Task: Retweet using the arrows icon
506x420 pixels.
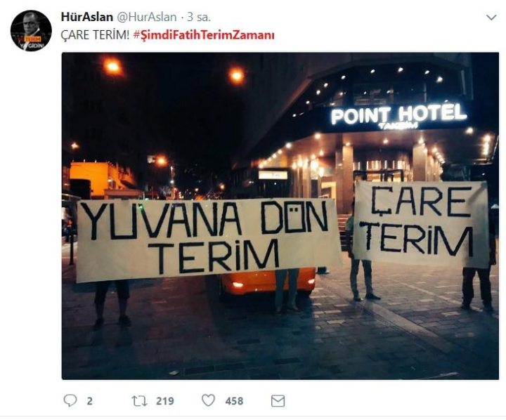Action: coord(139,401)
